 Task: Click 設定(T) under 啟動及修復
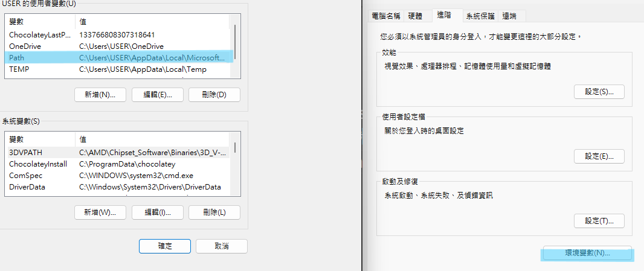[599, 221]
